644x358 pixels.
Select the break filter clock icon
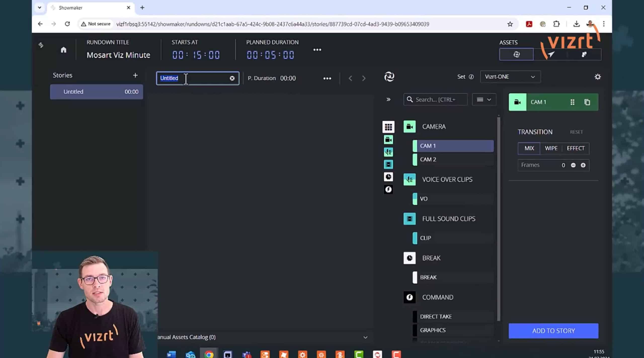(388, 177)
